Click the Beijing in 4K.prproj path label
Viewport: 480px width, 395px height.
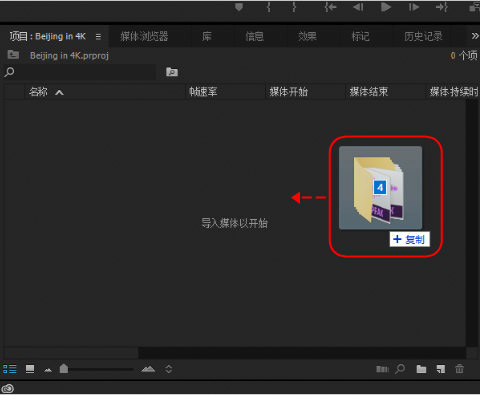point(69,56)
